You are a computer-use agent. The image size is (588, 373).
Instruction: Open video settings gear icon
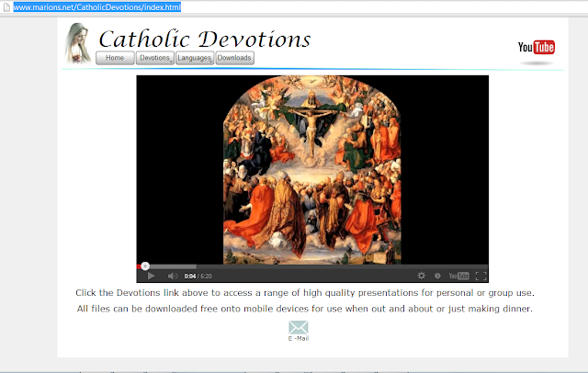(422, 276)
